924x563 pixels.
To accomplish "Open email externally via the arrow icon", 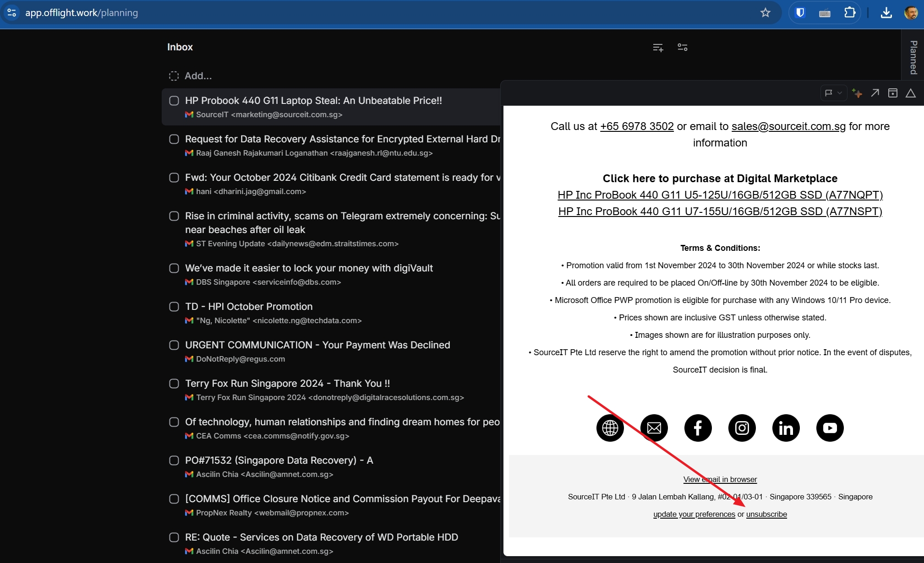I will pos(875,93).
